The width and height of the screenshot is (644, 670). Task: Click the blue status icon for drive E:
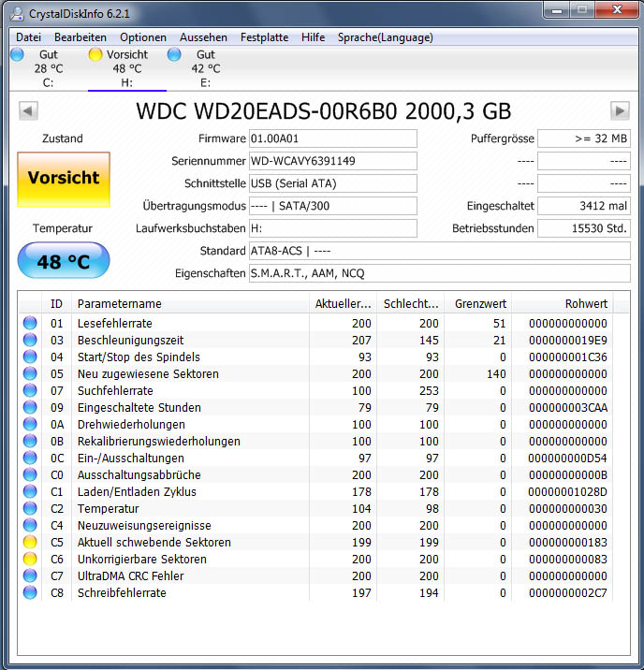[x=174, y=54]
